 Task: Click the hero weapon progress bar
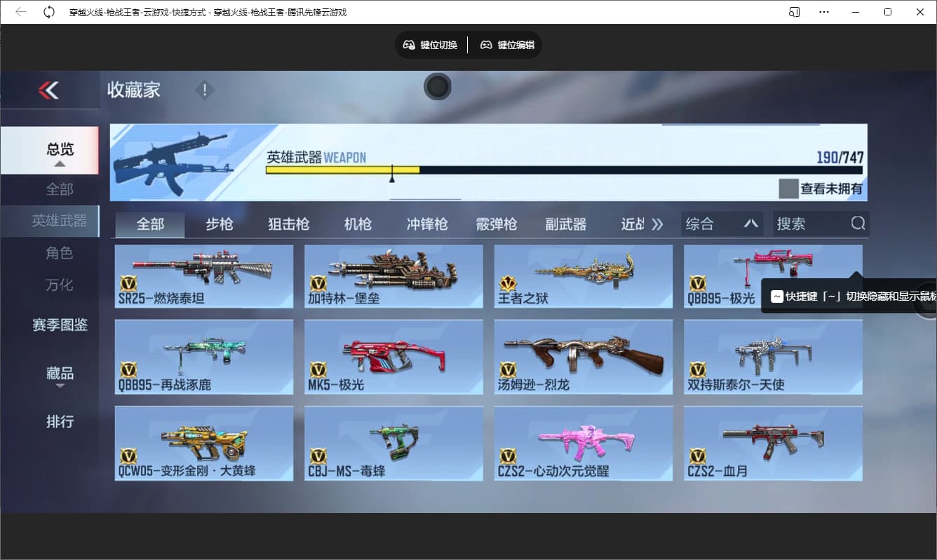[x=564, y=170]
